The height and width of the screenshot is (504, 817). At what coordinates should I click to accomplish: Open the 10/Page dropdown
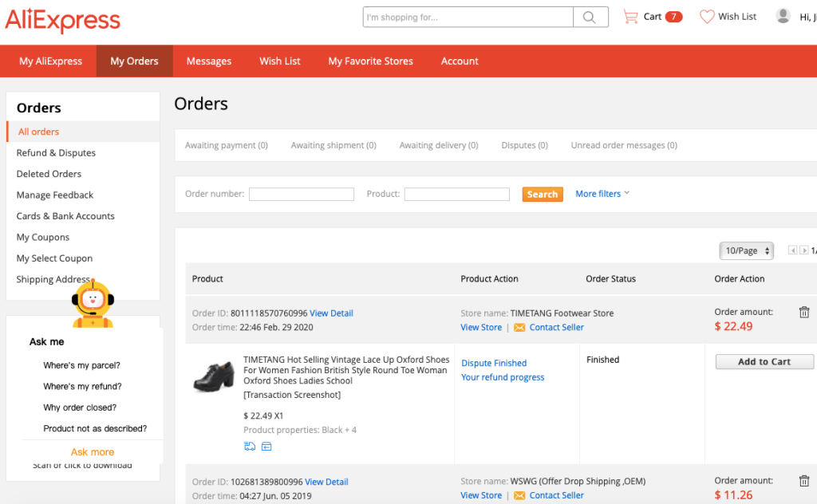pyautogui.click(x=747, y=251)
